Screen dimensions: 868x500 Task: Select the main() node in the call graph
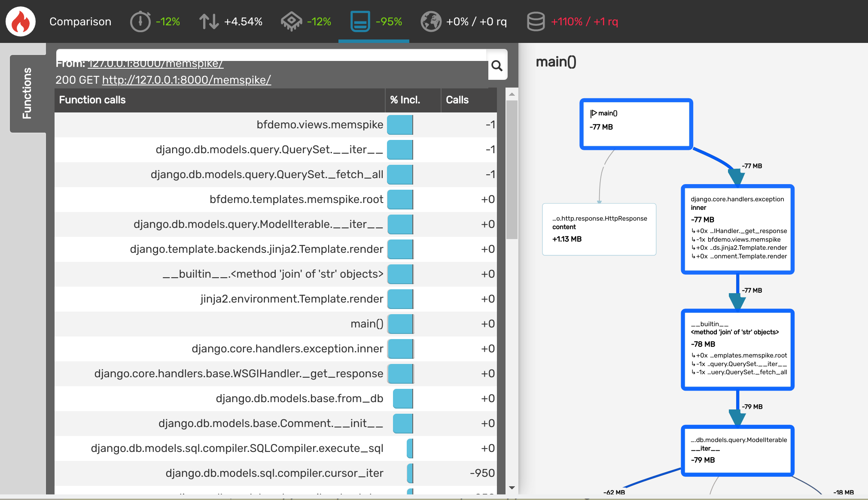[636, 124]
